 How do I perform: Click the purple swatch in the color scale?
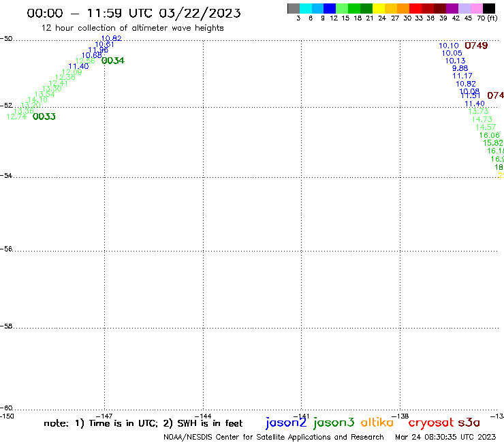452,8
